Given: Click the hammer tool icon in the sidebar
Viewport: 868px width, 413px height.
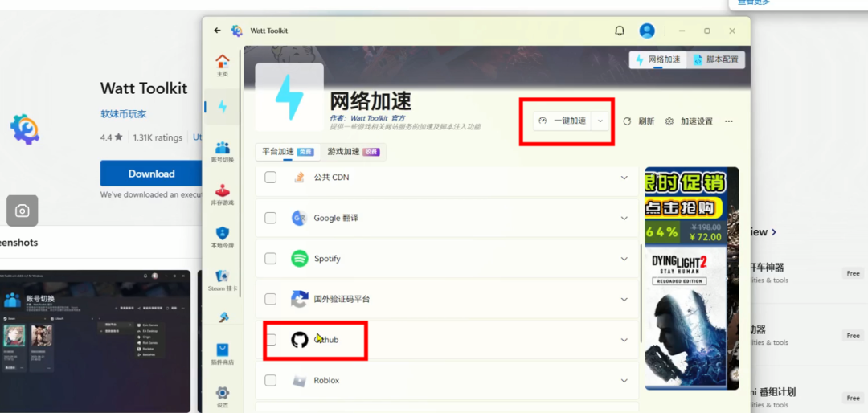Looking at the screenshot, I should (x=223, y=317).
